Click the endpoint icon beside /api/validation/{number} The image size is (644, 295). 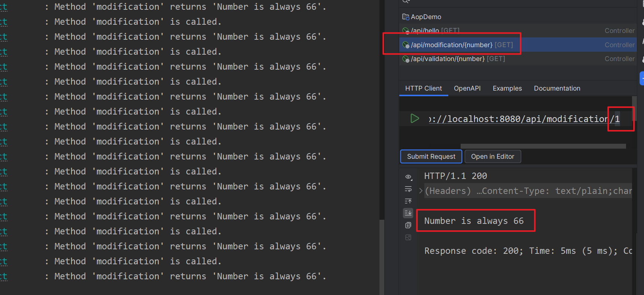[x=406, y=59]
